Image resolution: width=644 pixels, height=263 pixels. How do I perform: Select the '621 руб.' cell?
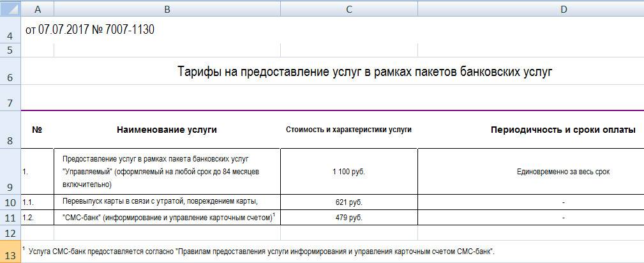(348, 202)
